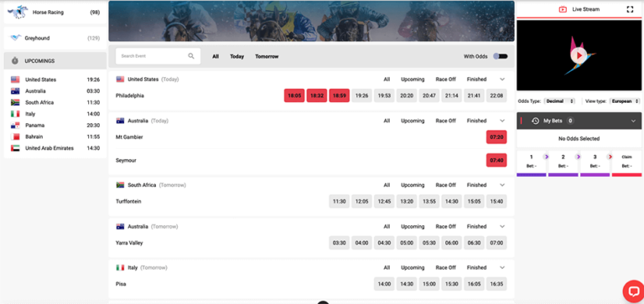Click the purple arrow after bet slot 2
The height and width of the screenshot is (304, 644).
578,157
